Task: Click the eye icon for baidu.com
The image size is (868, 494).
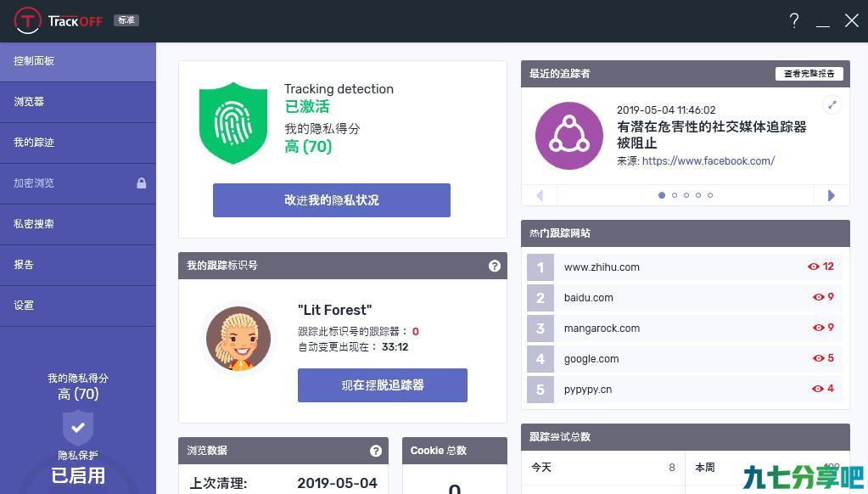Action: (819, 297)
